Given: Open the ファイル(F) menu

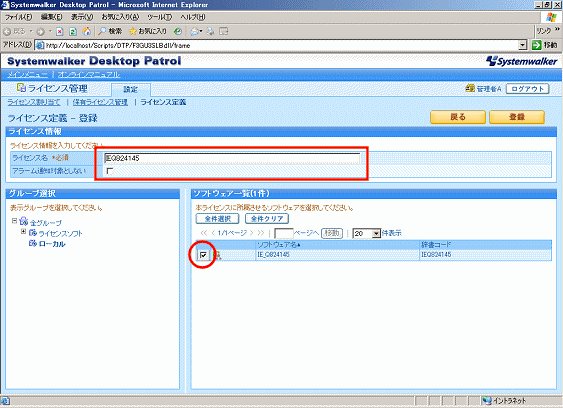Looking at the screenshot, I should point(18,17).
